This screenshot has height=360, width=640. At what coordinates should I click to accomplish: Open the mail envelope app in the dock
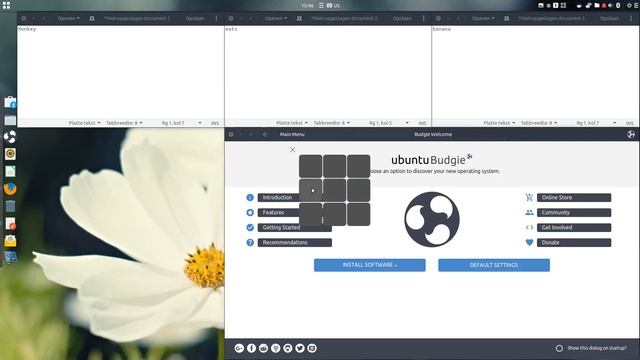(10, 241)
